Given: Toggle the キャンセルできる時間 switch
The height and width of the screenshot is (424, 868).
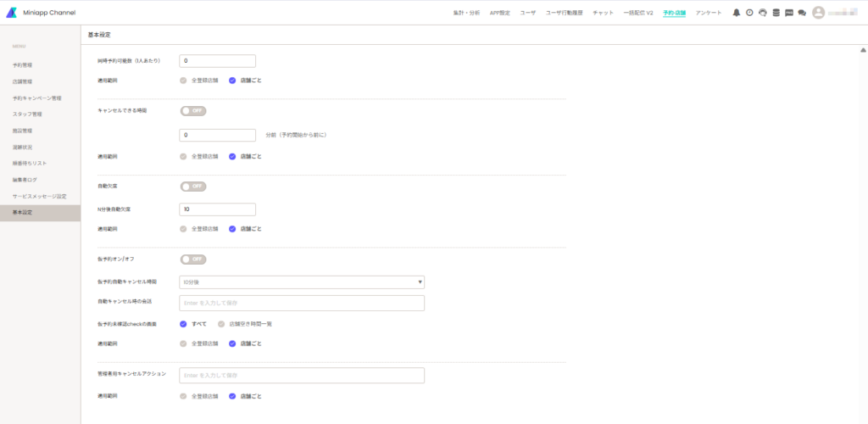Looking at the screenshot, I should click(x=192, y=111).
